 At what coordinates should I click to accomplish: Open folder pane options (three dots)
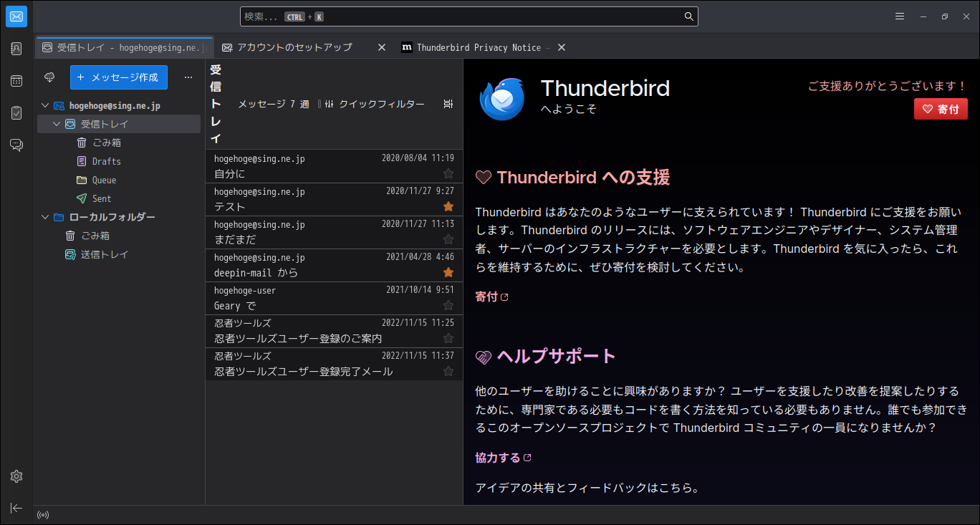188,77
